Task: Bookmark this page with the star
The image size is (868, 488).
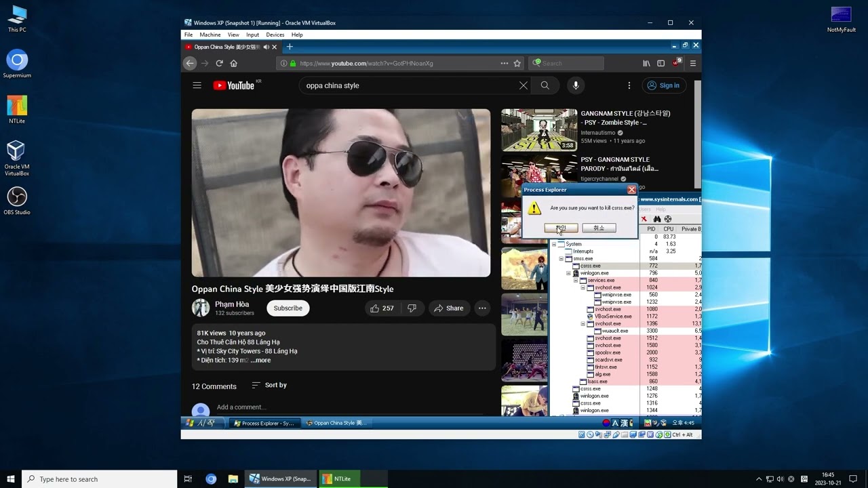Action: point(517,63)
